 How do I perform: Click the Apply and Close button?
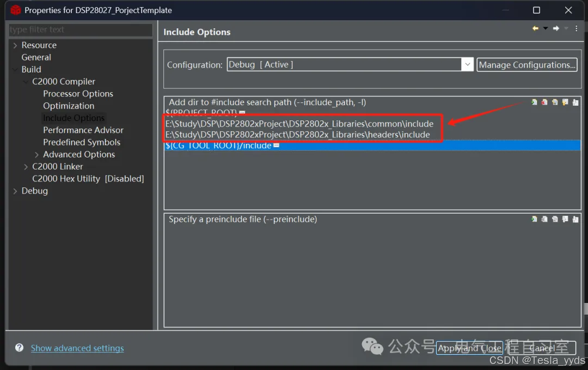tap(469, 348)
